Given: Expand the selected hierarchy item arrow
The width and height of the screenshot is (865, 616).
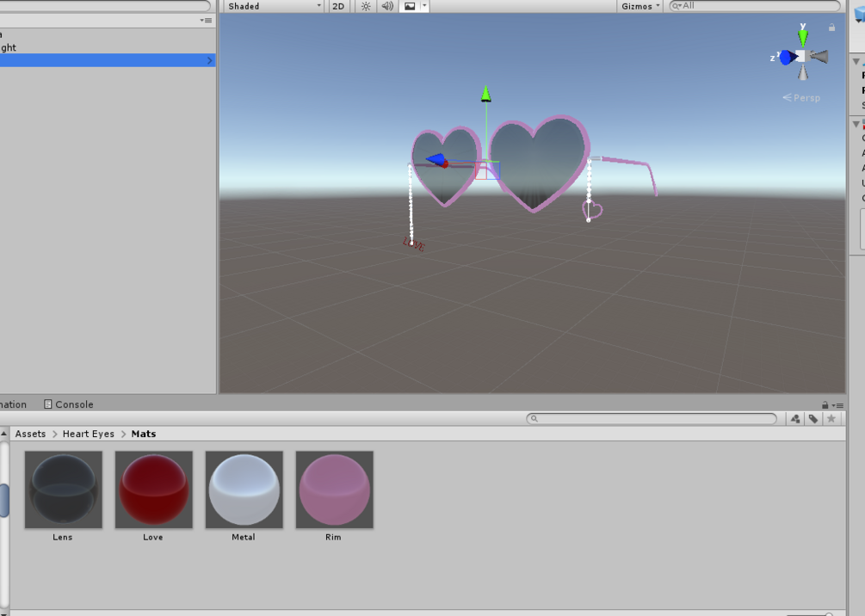Looking at the screenshot, I should (210, 61).
